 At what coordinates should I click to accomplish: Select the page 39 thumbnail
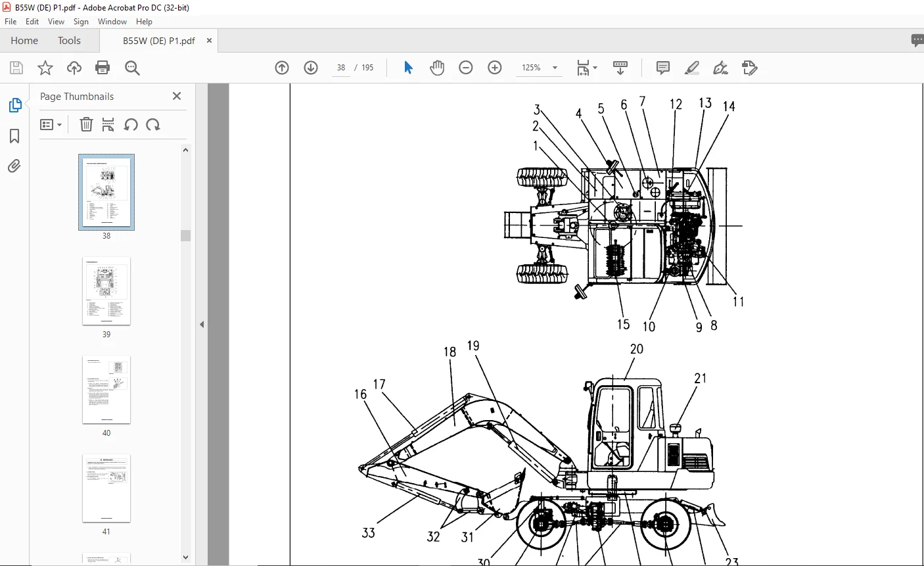point(106,291)
